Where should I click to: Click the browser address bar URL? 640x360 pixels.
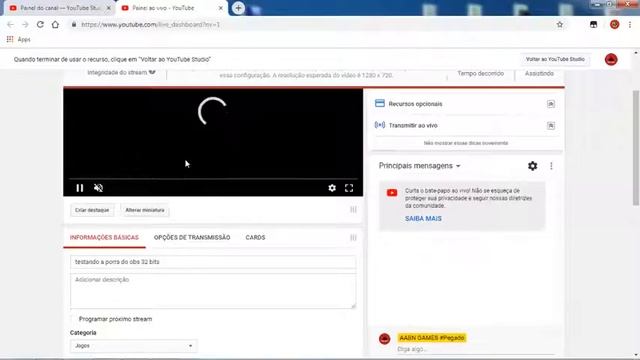coord(150,24)
